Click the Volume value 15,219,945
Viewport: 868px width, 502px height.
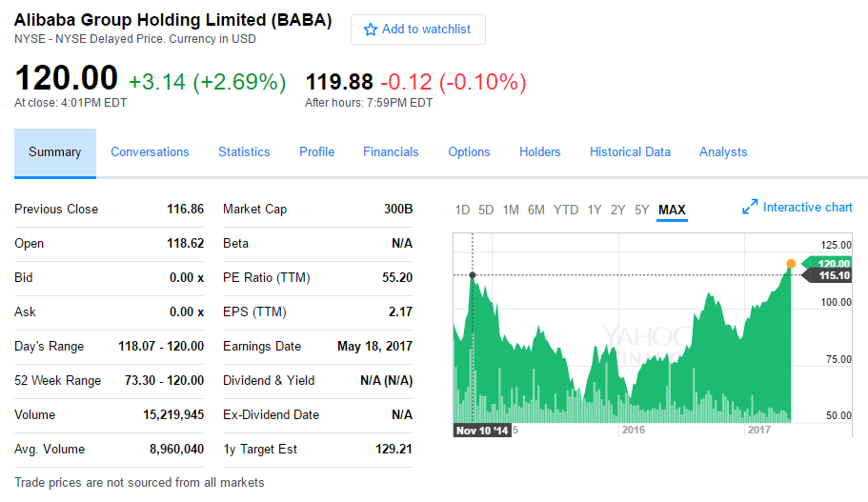pos(173,415)
